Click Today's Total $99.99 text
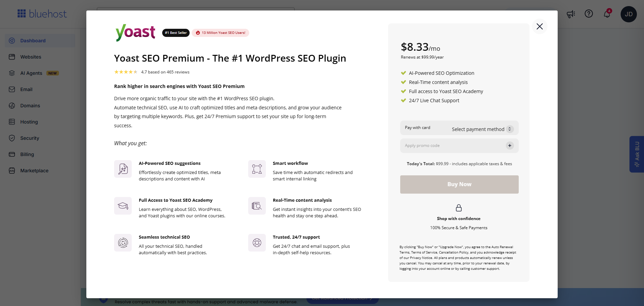 [x=459, y=164]
